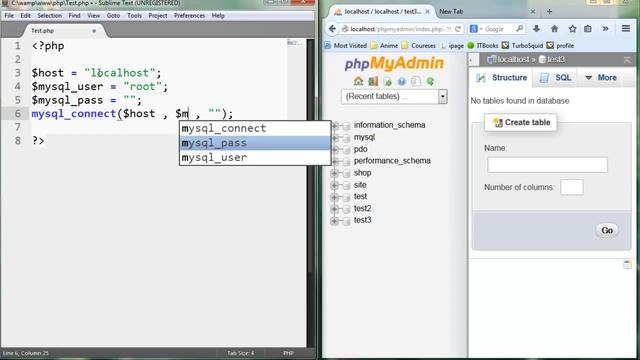The height and width of the screenshot is (360, 640).
Task: Collapse the phpMyAdmin top menu panel
Action: point(627,60)
